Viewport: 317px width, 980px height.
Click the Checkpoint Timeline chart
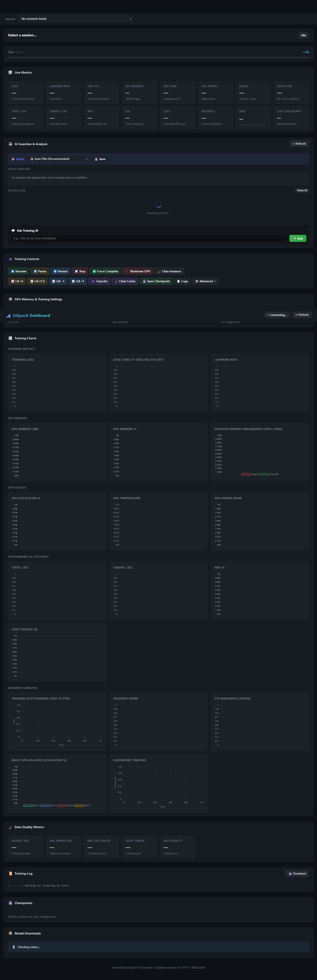(158, 783)
